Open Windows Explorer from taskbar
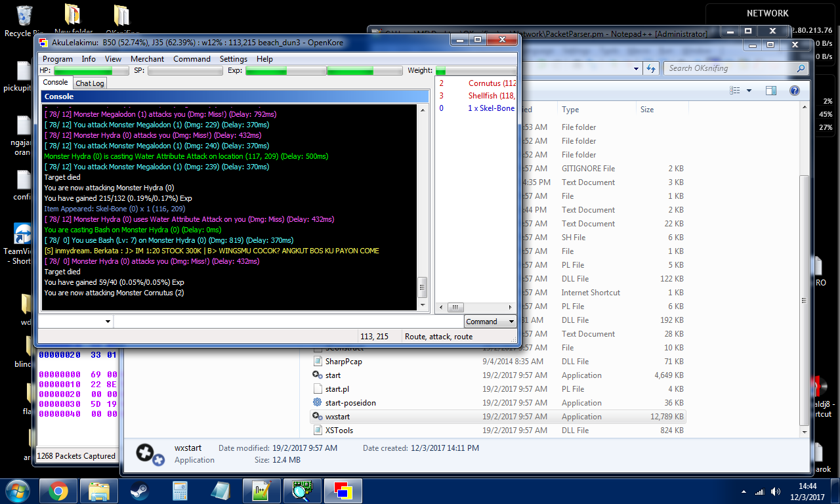 [x=99, y=491]
